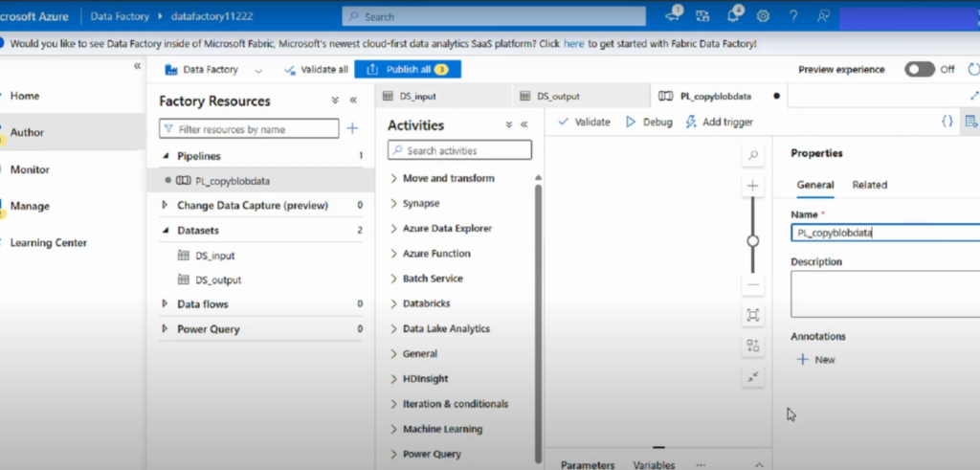Switch to the DS_output tab
This screenshot has height=470, width=980.
581,96
